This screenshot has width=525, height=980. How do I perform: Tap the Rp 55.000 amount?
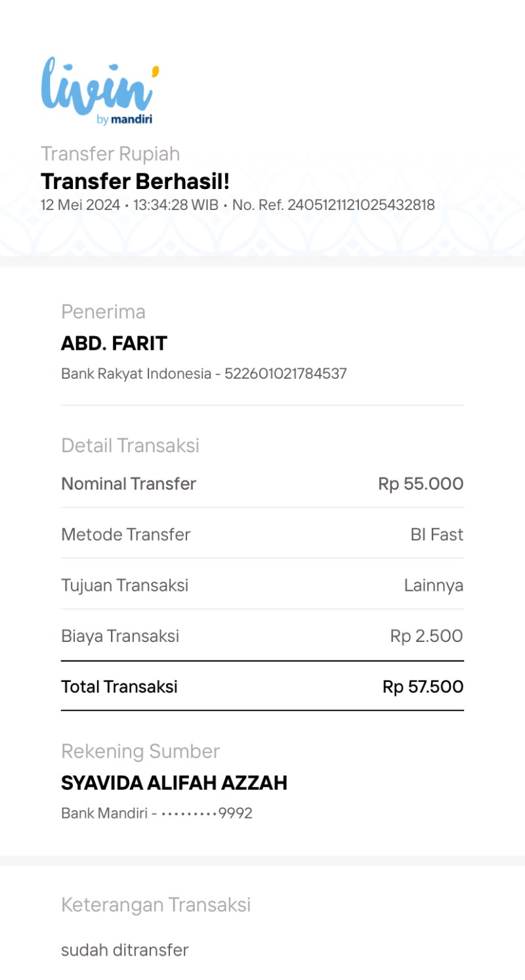pos(421,484)
